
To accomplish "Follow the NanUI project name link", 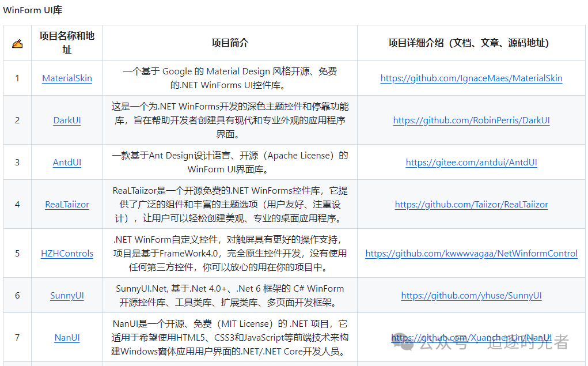I will click(67, 338).
